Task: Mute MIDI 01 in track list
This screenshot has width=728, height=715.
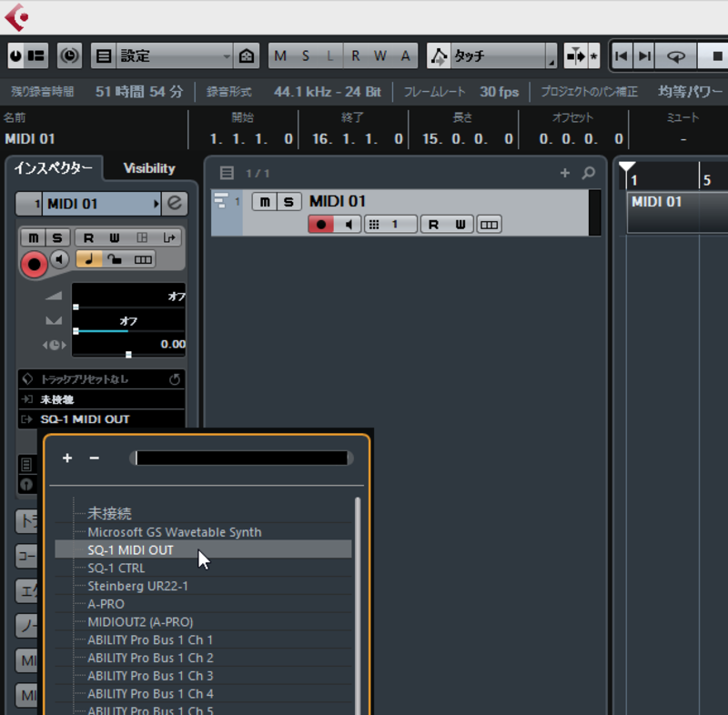Action: 265,202
